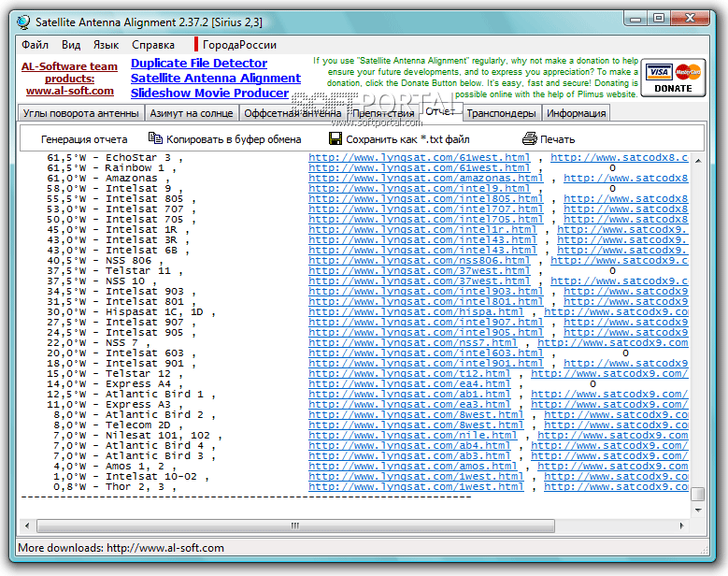Image resolution: width=728 pixels, height=576 pixels.
Task: Open satcodx link in Atlantic Bird 1 row
Action: tap(609, 394)
